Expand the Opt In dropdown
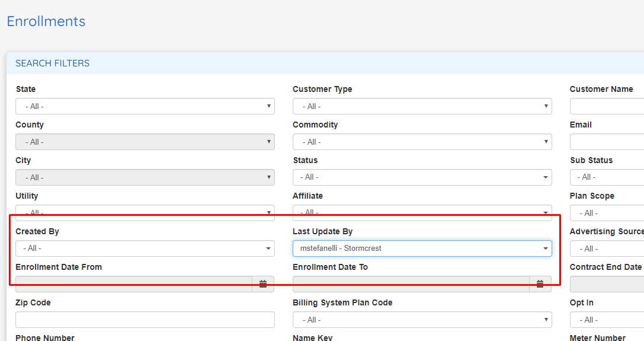This screenshot has width=644, height=341. (x=607, y=320)
